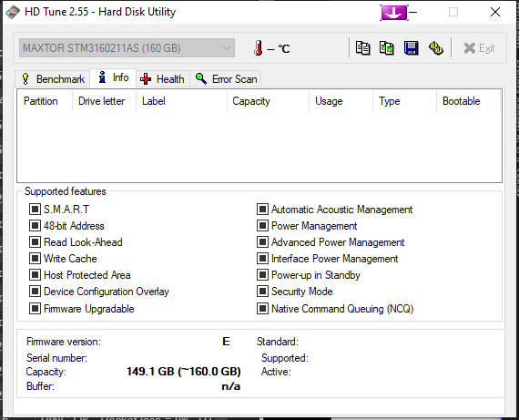Screen dimensions: 519x420
Task: Go to the Error Scan tab
Action: [226, 79]
